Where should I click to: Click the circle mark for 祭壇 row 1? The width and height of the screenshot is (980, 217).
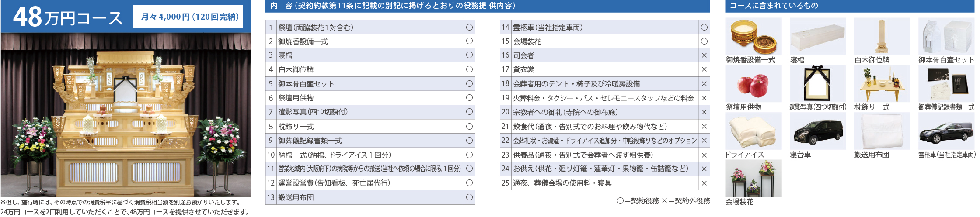[x=469, y=27]
